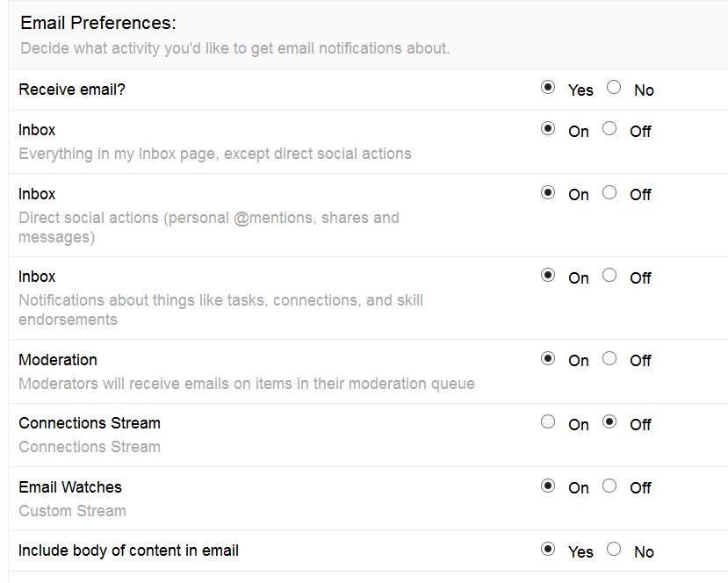Choose Off for Connections Stream
Image resolution: width=728 pixels, height=583 pixels.
609,421
